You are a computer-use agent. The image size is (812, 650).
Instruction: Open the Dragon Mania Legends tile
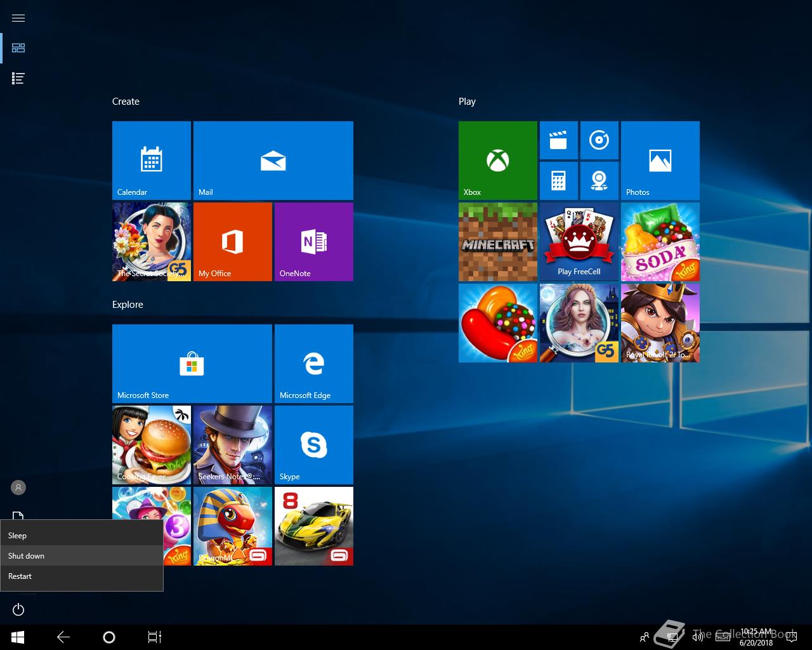tap(233, 526)
